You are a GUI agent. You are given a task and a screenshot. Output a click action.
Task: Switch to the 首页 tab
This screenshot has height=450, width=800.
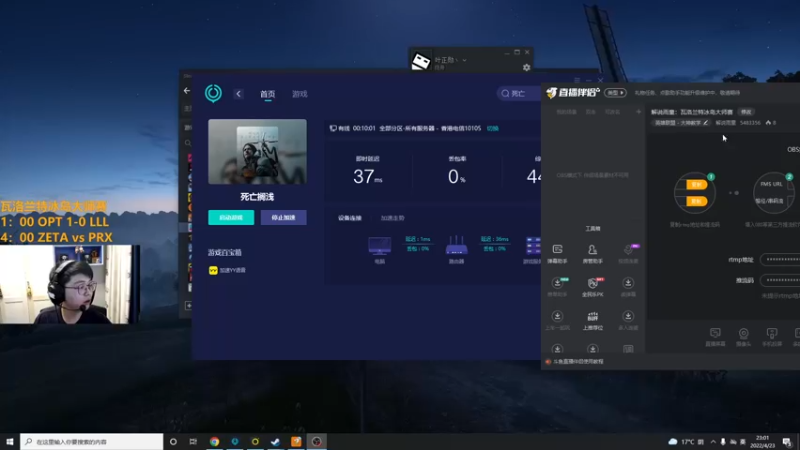point(267,94)
